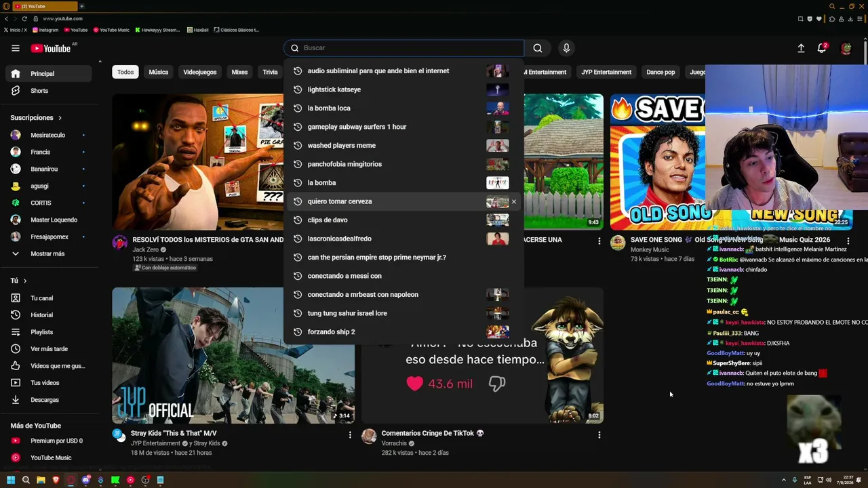
Task: Play the Stray Kids 'This & That' thumbnail
Action: pyautogui.click(x=233, y=355)
